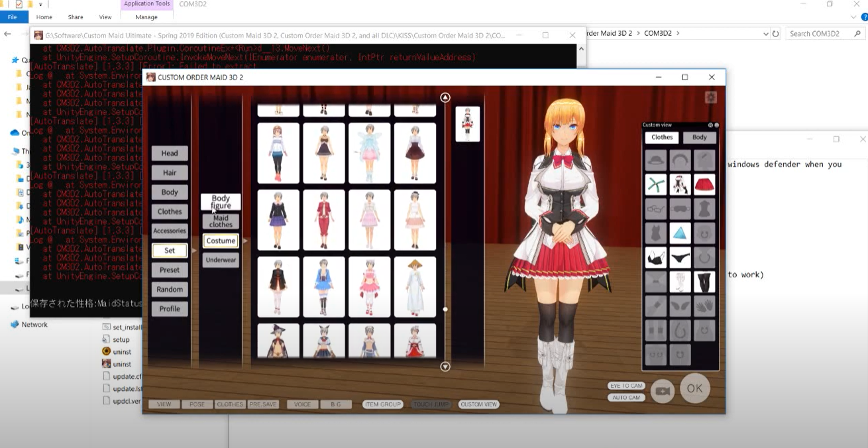Select the Underwear subcategory
868x448 pixels.
click(221, 260)
